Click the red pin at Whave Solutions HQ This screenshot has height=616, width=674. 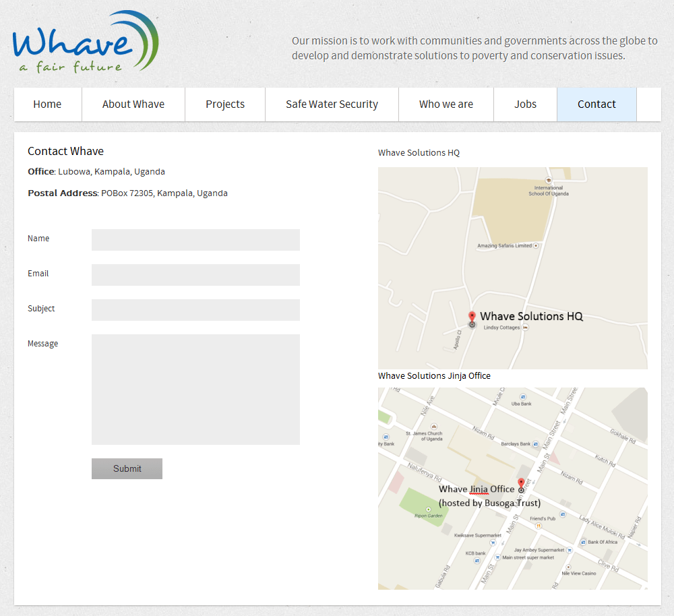tap(472, 316)
